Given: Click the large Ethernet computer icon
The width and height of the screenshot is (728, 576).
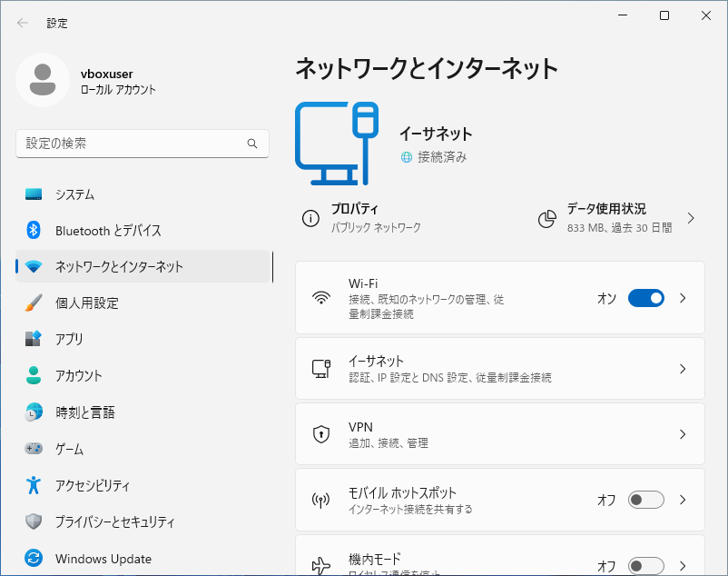Looking at the screenshot, I should tap(337, 144).
